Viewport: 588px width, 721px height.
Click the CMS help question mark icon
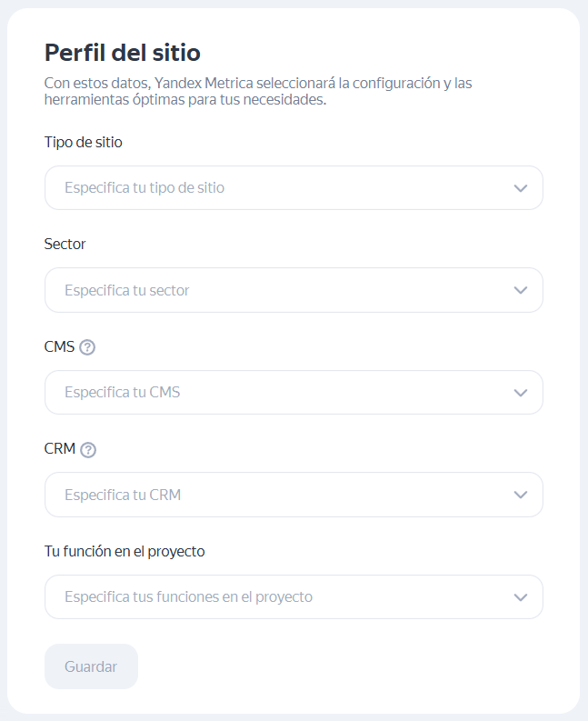[x=87, y=347]
